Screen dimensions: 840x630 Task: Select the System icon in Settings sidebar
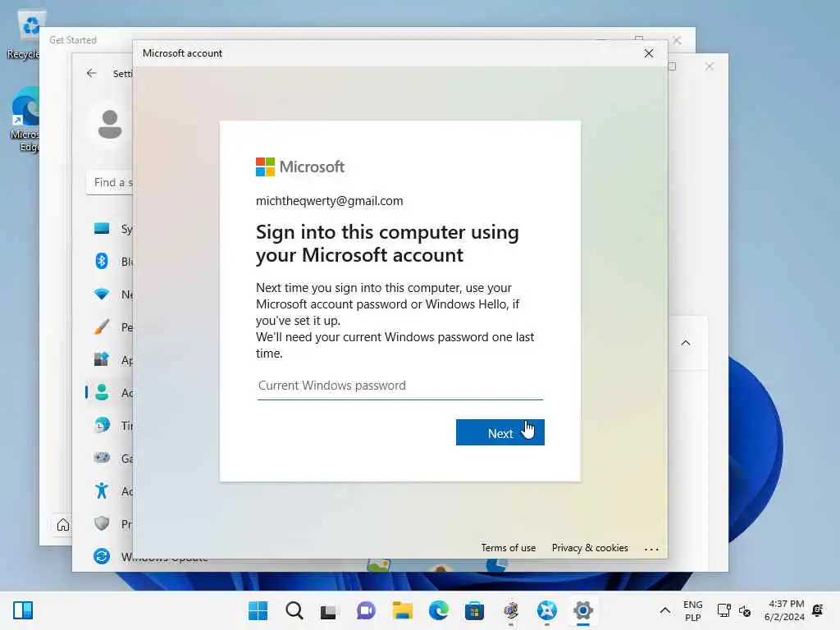(x=102, y=229)
